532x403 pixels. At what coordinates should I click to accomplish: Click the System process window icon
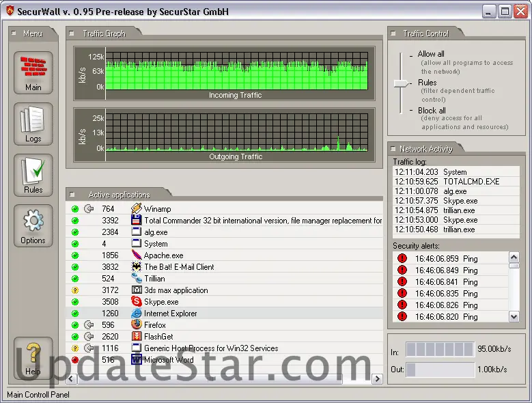pyautogui.click(x=137, y=243)
